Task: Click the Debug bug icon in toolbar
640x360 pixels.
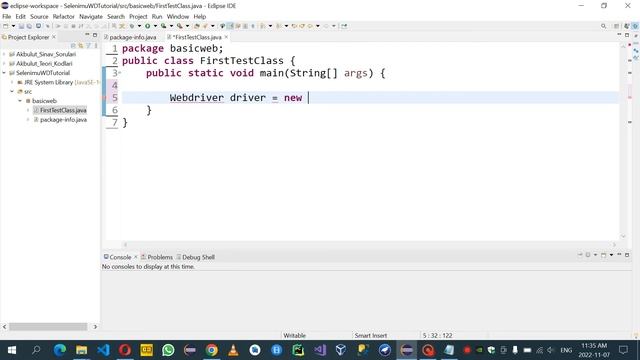Action: [x=132, y=26]
